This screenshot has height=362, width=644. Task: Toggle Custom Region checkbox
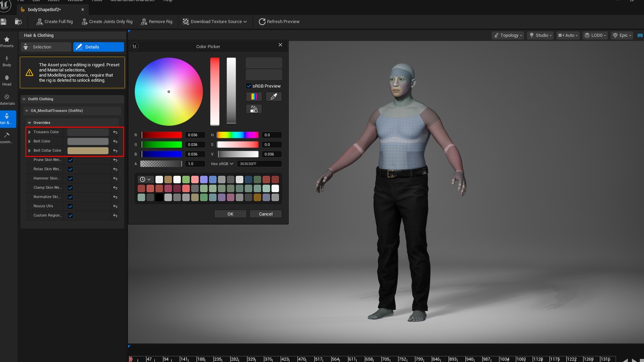point(70,215)
